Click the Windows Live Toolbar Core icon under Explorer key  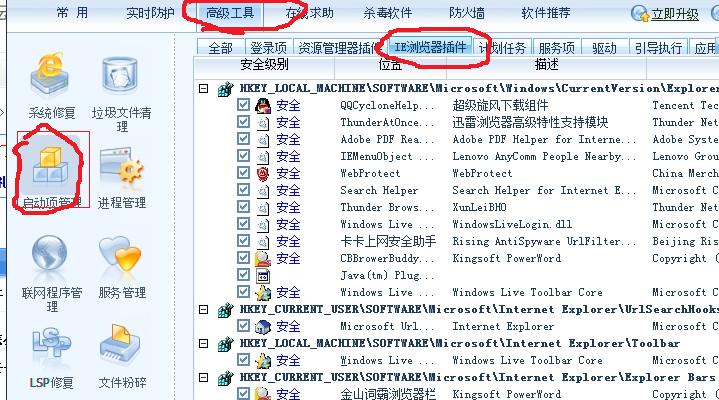[x=263, y=292]
